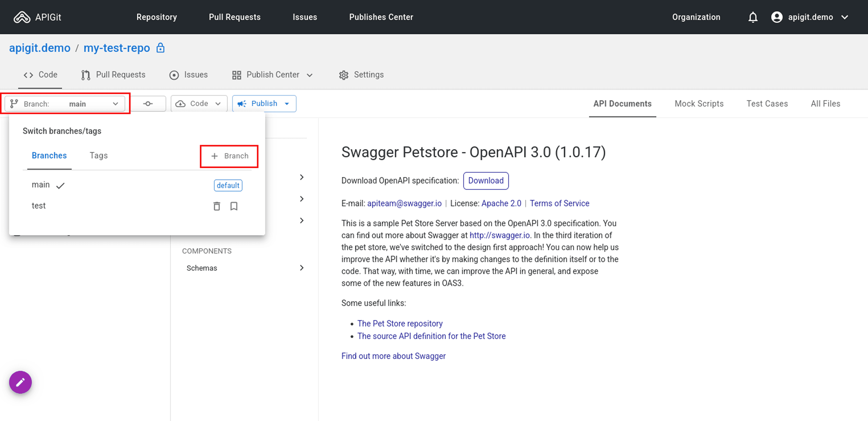
Task: Click the Issues circle icon
Action: pos(174,75)
